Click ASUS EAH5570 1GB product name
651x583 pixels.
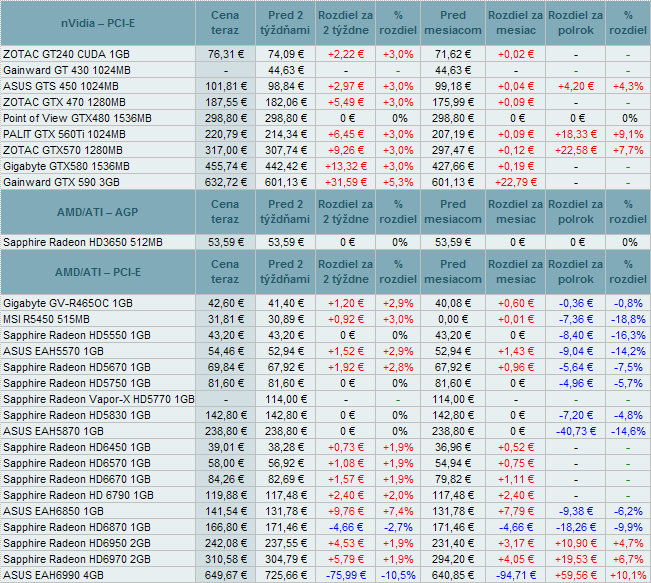[54, 351]
